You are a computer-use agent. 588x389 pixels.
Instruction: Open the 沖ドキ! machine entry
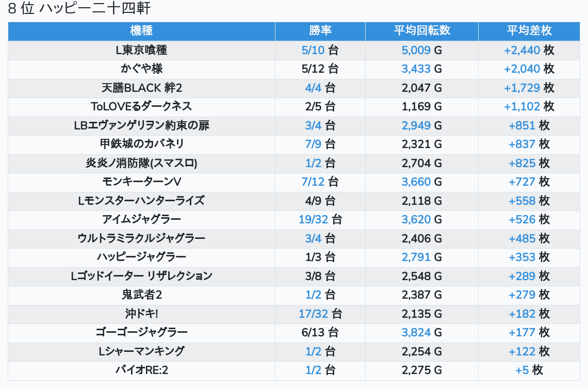pyautogui.click(x=141, y=314)
